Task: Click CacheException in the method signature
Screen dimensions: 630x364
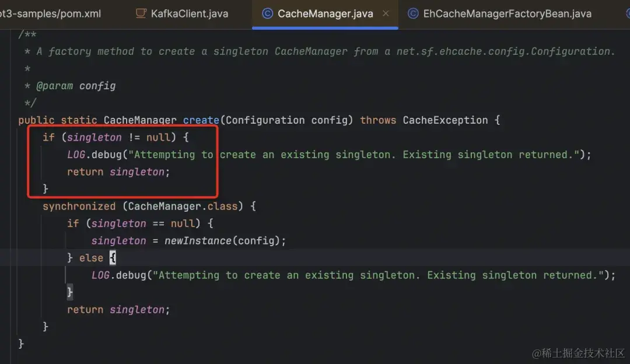Action: click(x=445, y=120)
